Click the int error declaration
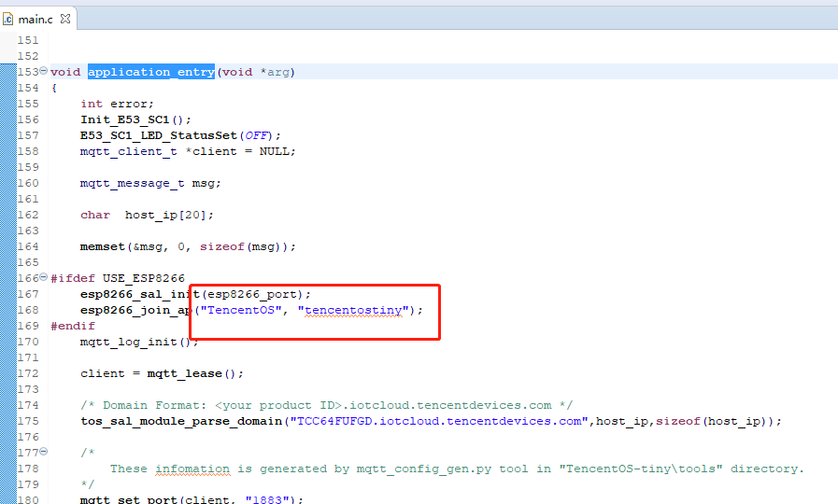Viewport: 838px width, 504px height. point(117,104)
